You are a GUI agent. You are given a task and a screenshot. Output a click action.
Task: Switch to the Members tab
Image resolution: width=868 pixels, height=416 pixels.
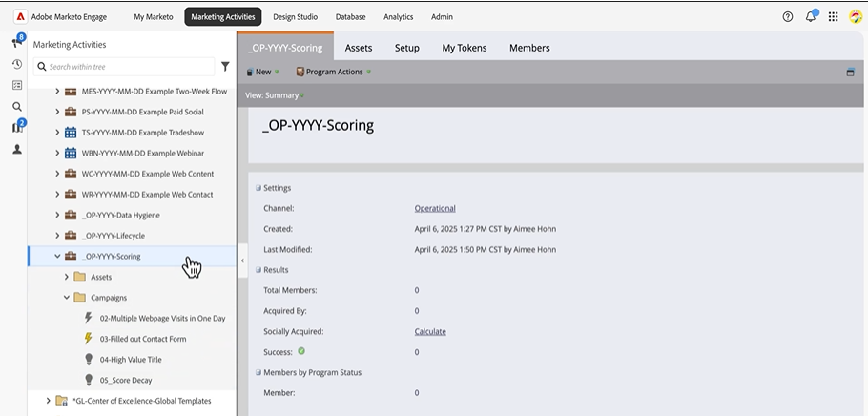529,48
